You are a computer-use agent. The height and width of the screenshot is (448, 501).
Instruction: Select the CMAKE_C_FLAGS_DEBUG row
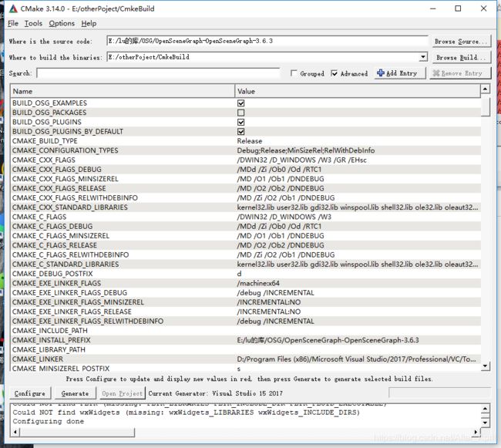coord(246,226)
